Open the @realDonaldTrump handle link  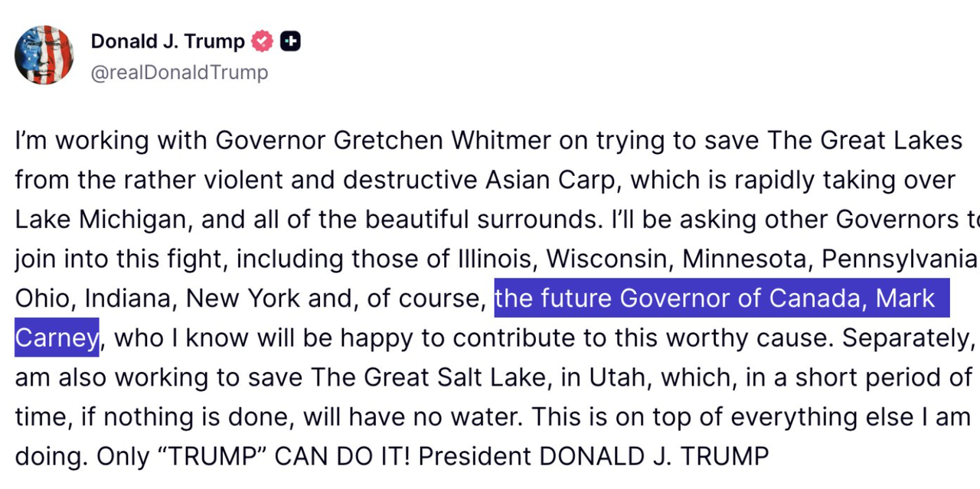[179, 72]
